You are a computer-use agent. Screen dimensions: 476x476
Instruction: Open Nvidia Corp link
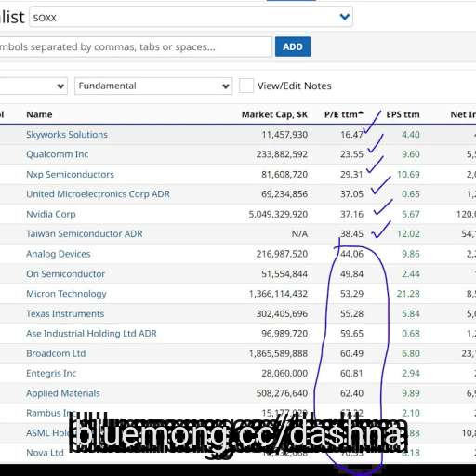51,214
